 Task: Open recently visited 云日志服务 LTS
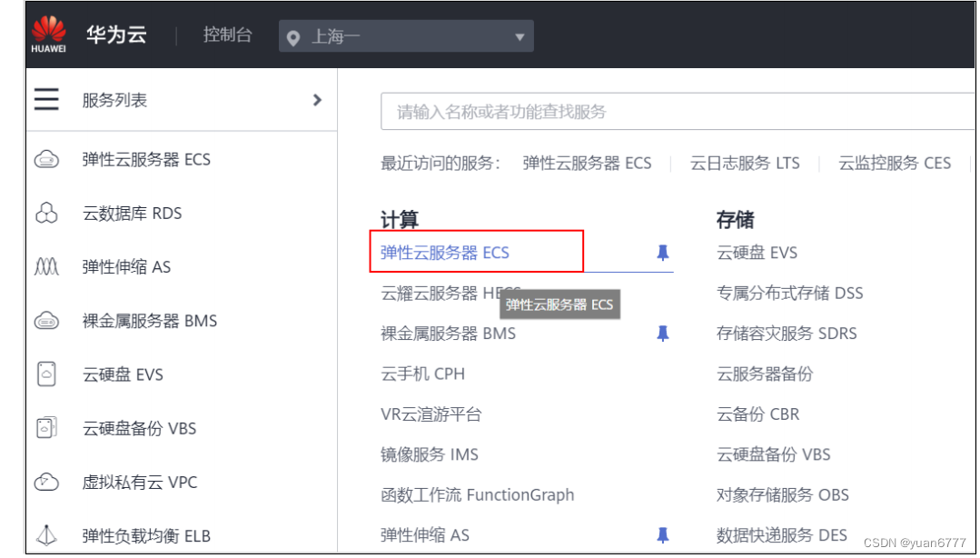pyautogui.click(x=745, y=164)
